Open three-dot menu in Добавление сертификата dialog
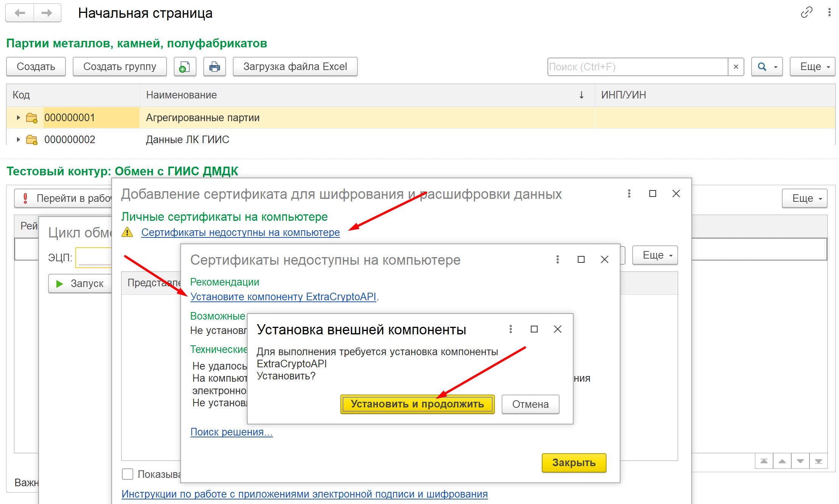839x504 pixels. point(629,193)
